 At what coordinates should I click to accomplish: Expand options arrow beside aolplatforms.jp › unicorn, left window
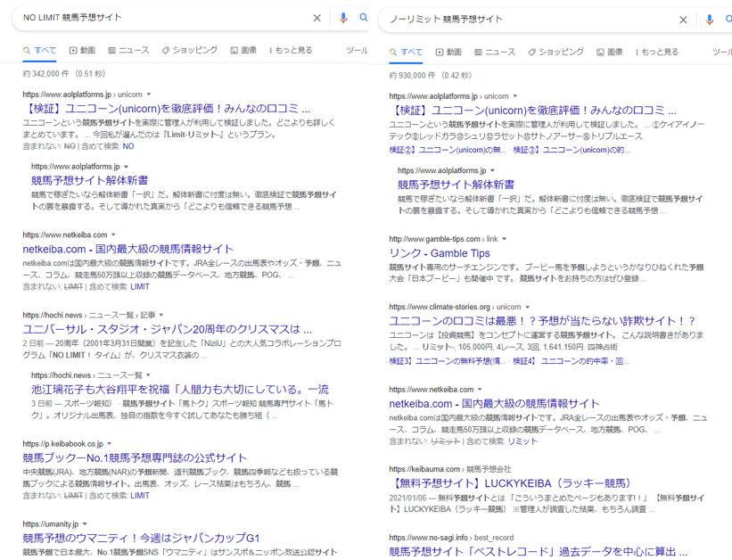149,95
